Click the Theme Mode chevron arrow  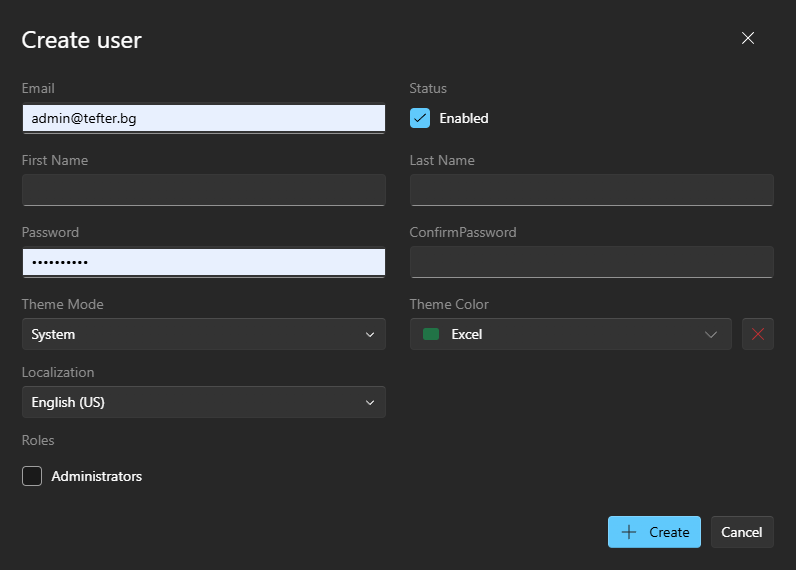pos(370,334)
